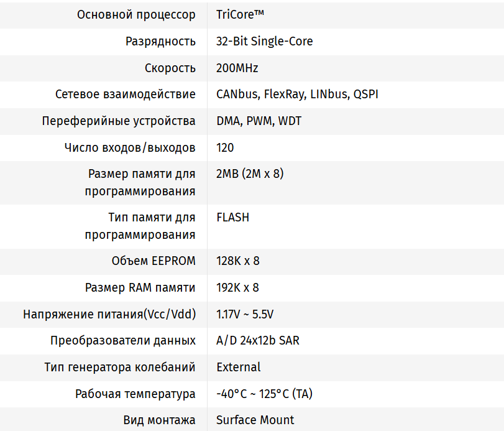The width and height of the screenshot is (504, 431).
Task: Select the "CANbus, FlexRay, LINbus, QSPI" text
Action: pos(297,95)
